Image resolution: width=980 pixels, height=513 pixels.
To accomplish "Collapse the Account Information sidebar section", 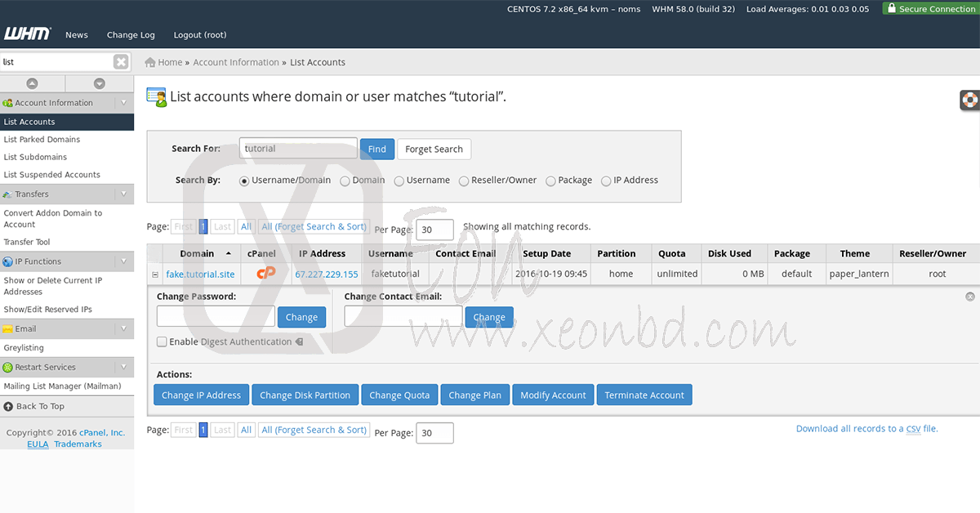I will (x=123, y=103).
